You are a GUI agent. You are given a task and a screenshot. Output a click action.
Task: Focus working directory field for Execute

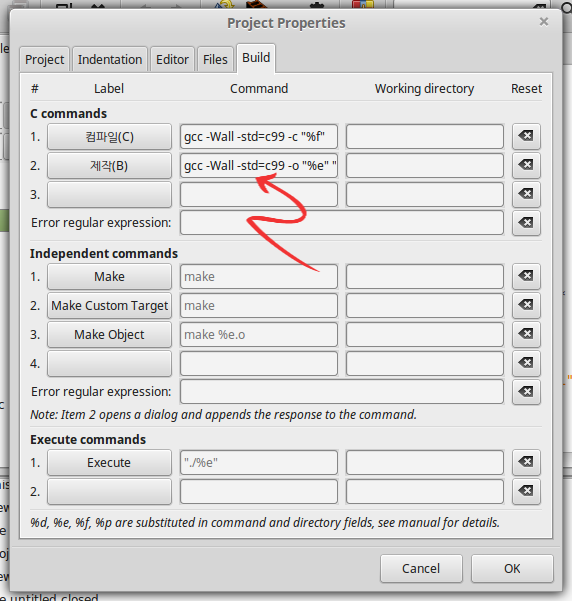425,462
